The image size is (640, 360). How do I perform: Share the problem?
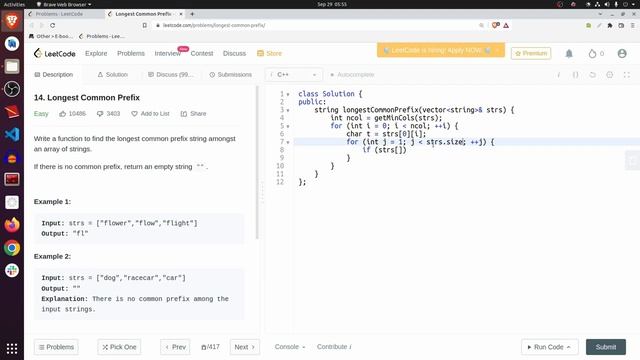(193, 113)
